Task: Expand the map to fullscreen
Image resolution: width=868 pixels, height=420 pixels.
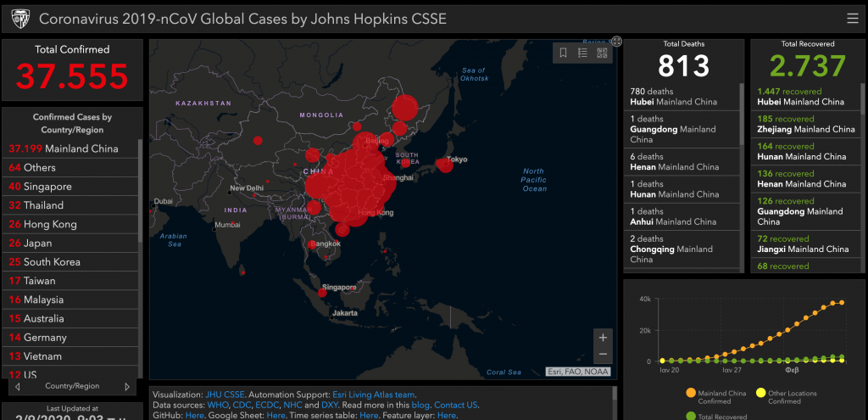Action: click(x=617, y=41)
